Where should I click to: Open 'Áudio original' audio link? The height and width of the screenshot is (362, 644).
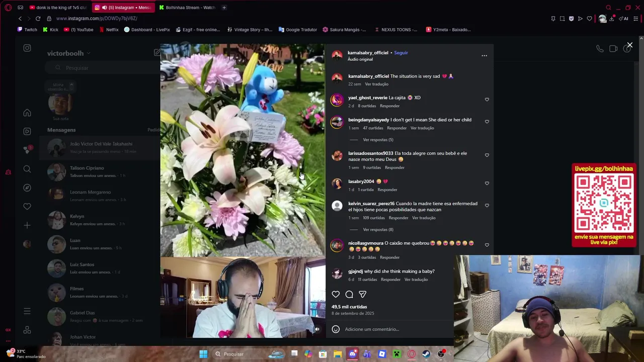pos(360,59)
